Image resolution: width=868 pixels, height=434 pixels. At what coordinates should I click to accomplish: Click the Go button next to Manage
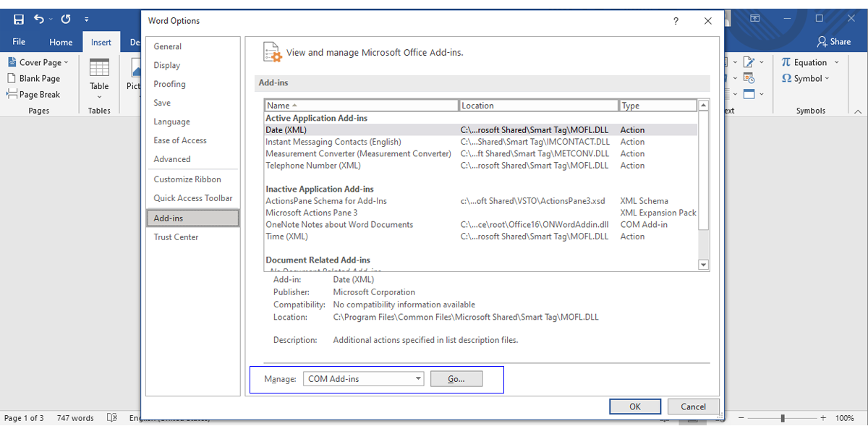point(456,378)
